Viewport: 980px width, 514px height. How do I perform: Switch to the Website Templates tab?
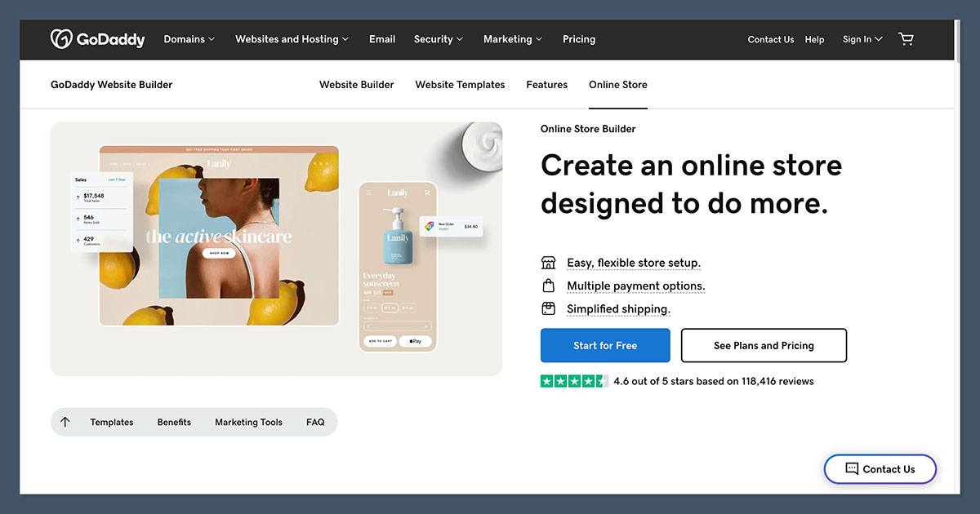pyautogui.click(x=460, y=85)
